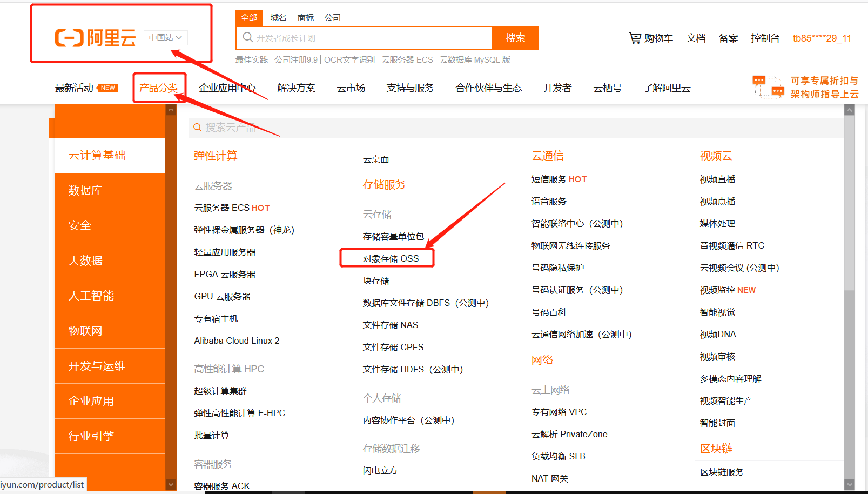Click page scrollbar down arrow
The width and height of the screenshot is (868, 494).
point(850,485)
